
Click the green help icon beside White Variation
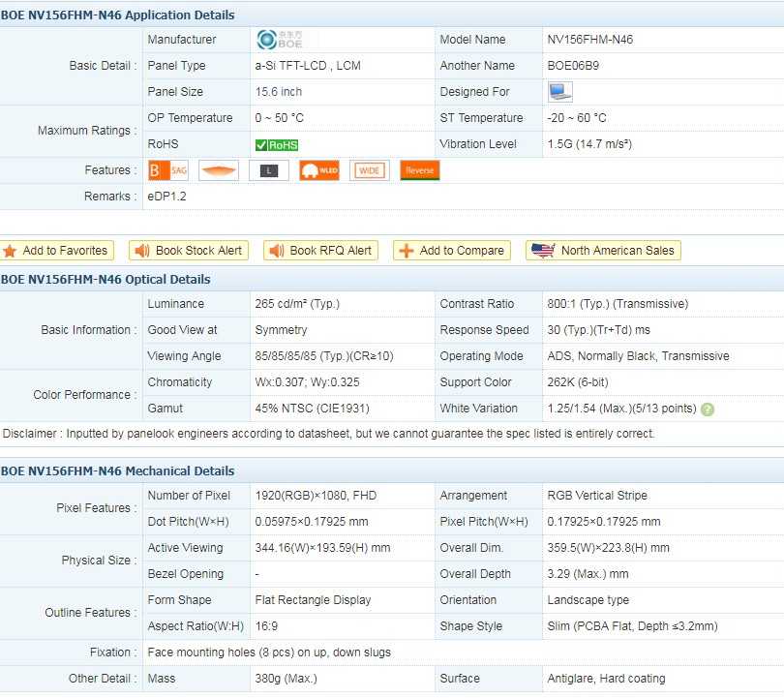(708, 410)
